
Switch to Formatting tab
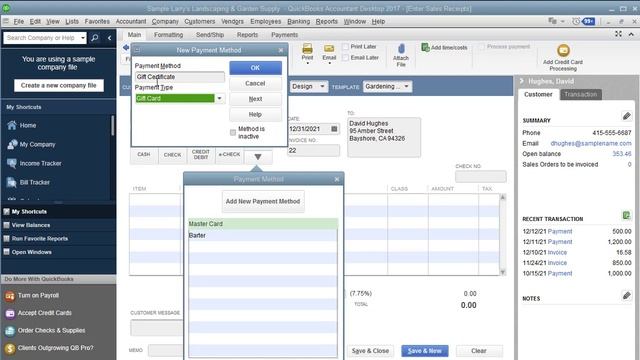click(168, 35)
